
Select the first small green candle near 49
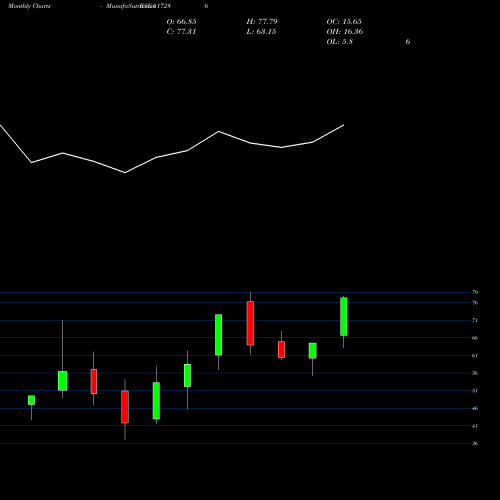(x=31, y=400)
